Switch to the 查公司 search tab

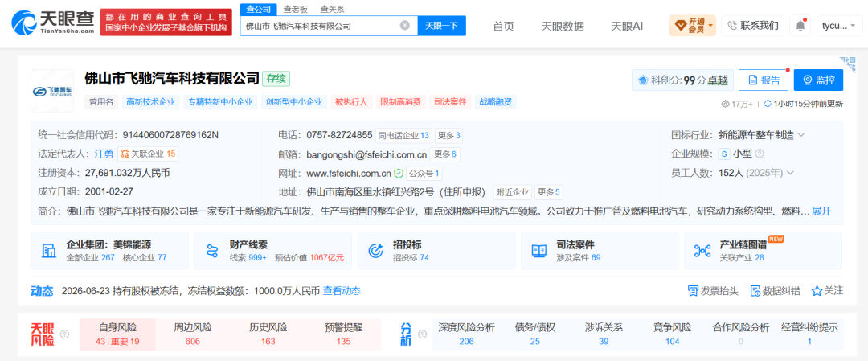point(259,9)
